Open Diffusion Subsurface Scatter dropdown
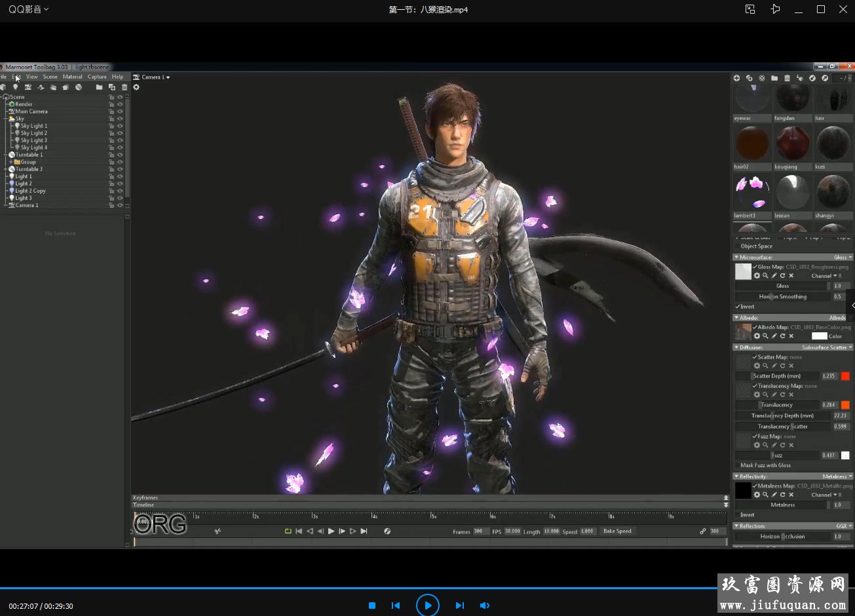Viewport: 855px width, 616px height. (x=827, y=347)
